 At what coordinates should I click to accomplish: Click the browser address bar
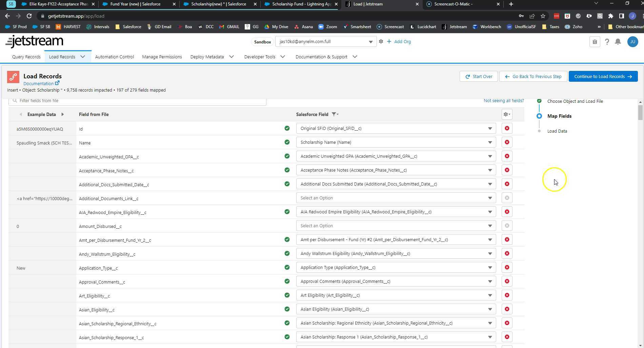(278, 16)
